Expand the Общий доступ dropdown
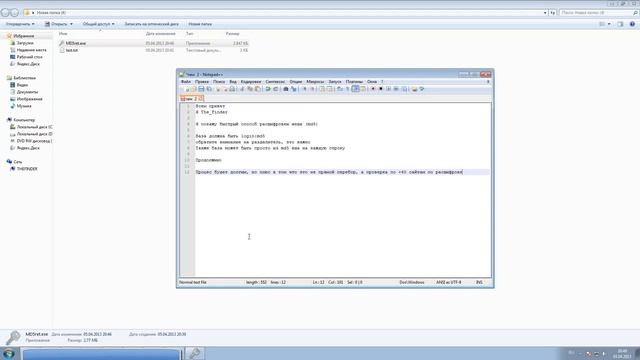Image resolution: width=640 pixels, height=360 pixels. click(x=98, y=24)
